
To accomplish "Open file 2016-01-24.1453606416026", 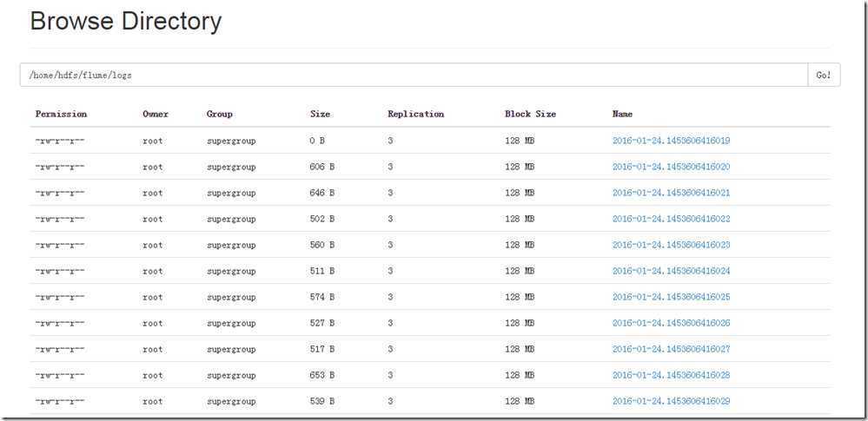I will coord(671,323).
